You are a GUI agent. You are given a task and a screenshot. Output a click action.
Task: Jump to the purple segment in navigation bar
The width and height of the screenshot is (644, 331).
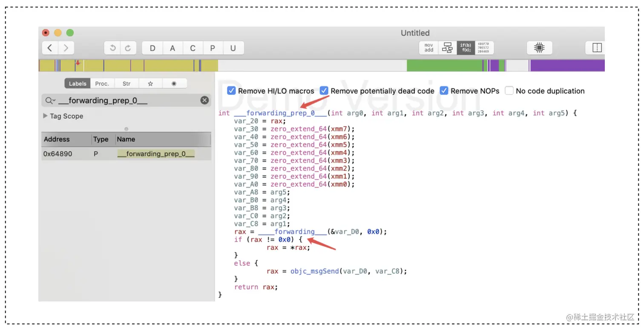[567, 66]
